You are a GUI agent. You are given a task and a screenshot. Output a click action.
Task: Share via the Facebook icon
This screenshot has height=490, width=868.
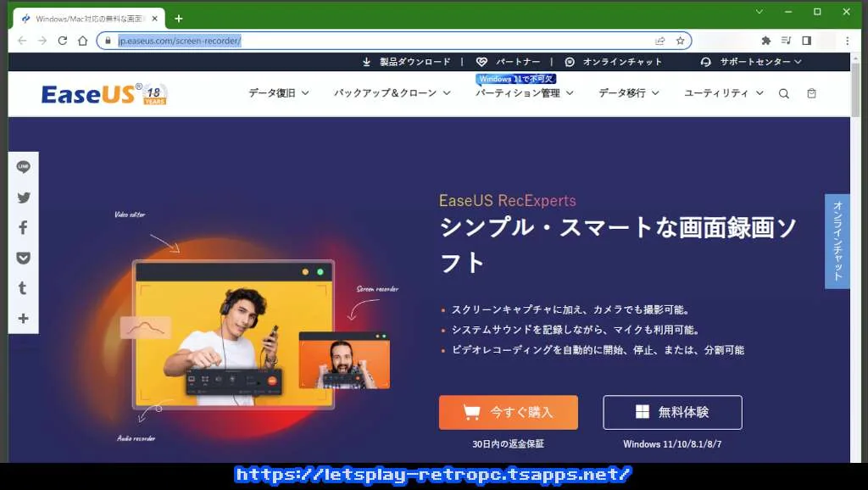23,227
